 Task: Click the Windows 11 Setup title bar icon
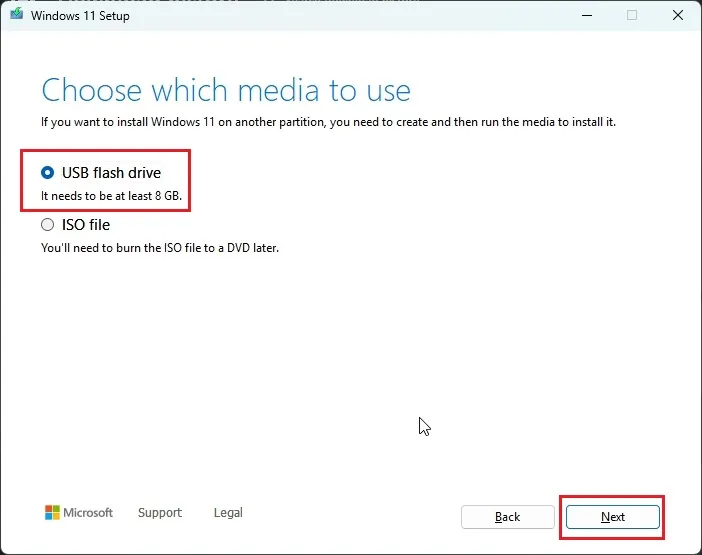click(x=15, y=15)
